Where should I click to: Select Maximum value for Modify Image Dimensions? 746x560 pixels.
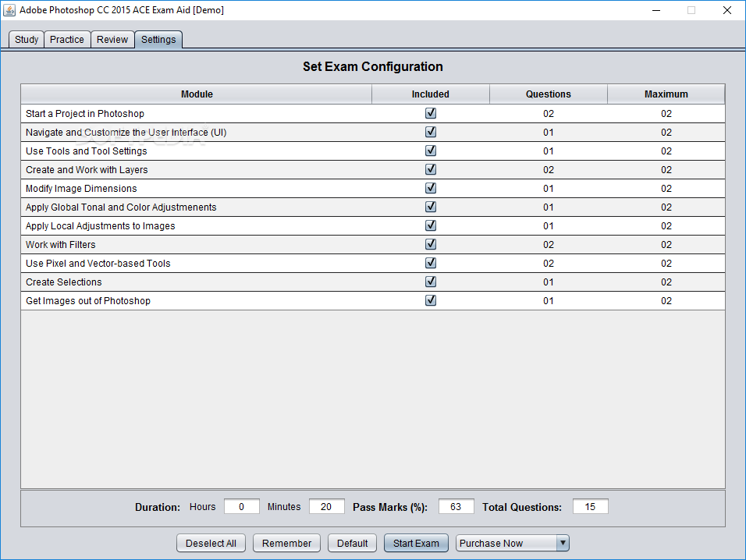tap(666, 188)
